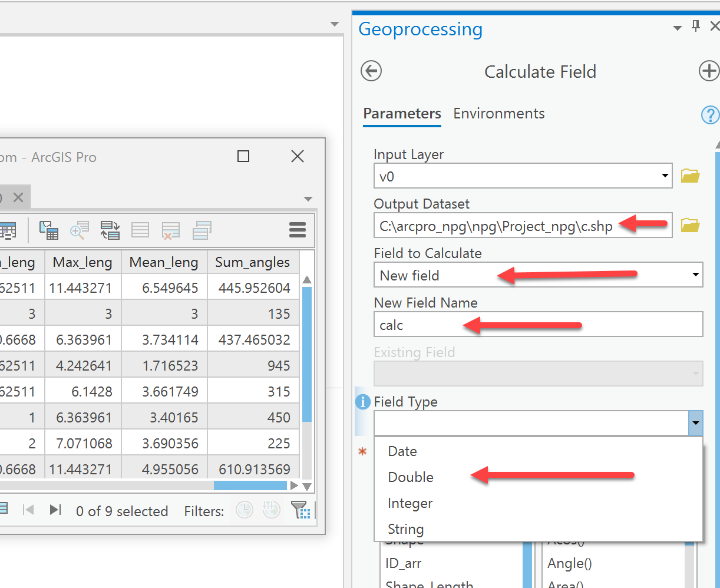Click the Clear selection icon
Viewport: 720px width, 588px height.
click(140, 230)
